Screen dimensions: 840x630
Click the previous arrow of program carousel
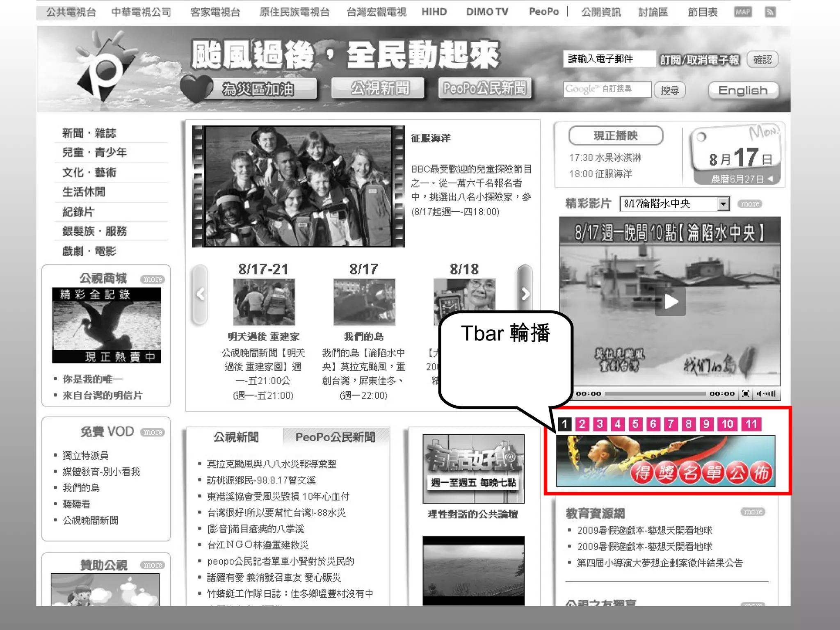(x=200, y=294)
